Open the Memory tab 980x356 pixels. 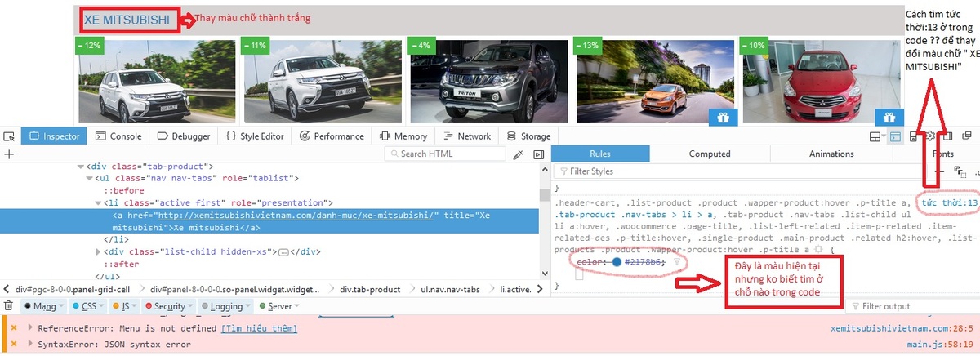pyautogui.click(x=403, y=136)
